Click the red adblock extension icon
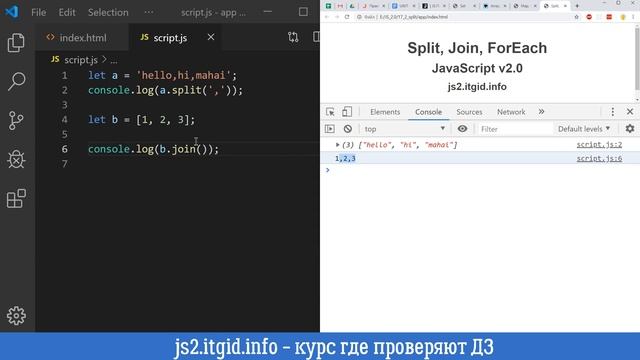640x360 pixels. pos(589,17)
